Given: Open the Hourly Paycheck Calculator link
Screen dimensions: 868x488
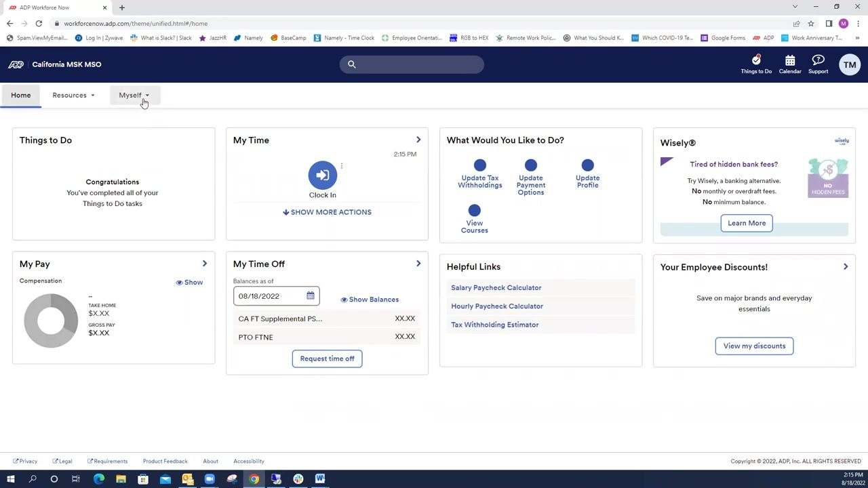Looking at the screenshot, I should [x=497, y=306].
